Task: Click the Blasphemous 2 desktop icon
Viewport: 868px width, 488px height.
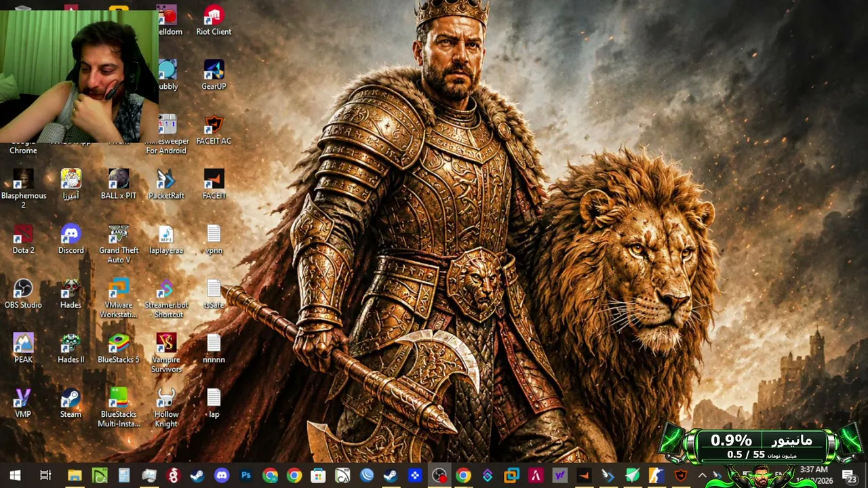Action: point(24,189)
